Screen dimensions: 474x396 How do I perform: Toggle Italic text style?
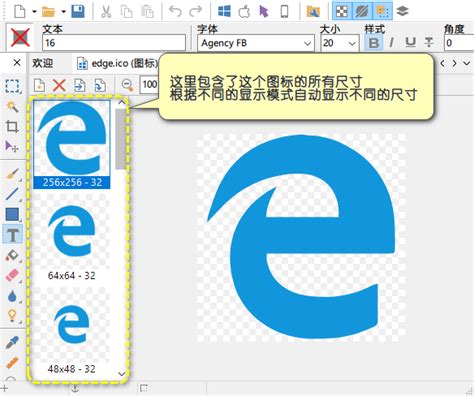click(391, 43)
